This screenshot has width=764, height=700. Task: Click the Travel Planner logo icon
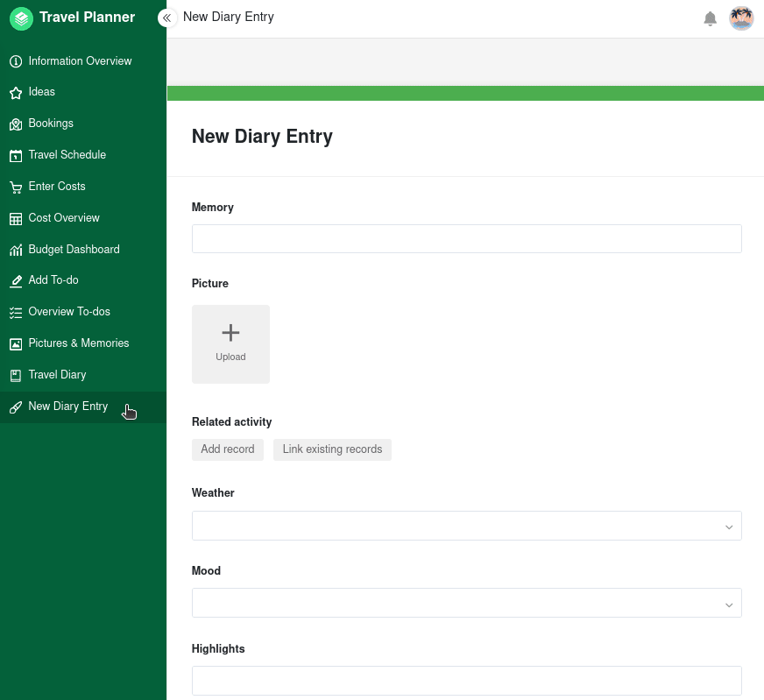21,18
